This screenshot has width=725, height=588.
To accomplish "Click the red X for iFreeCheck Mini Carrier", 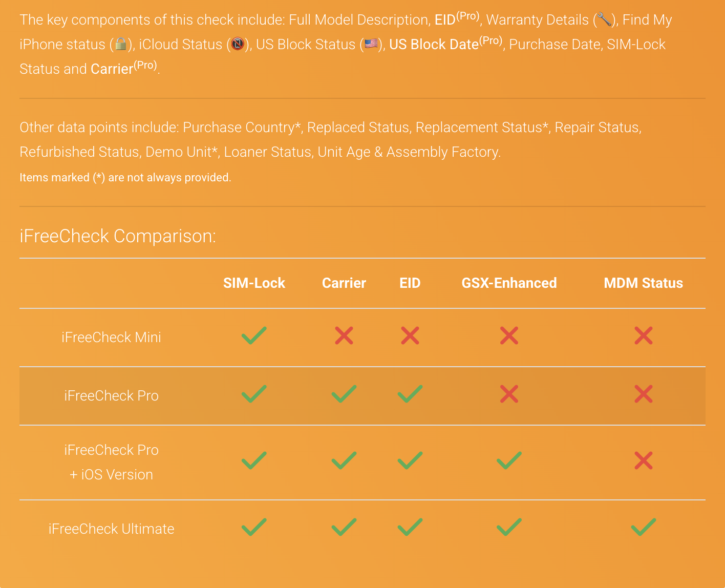I will tap(344, 336).
